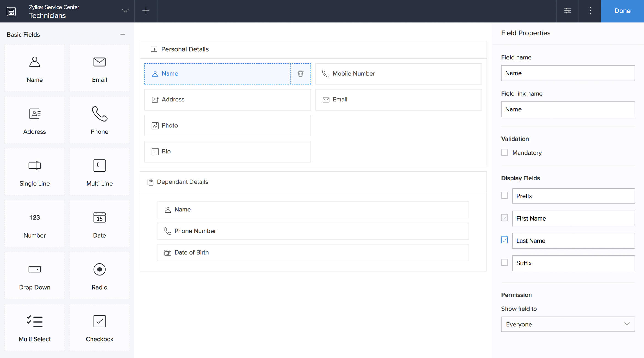Viewport: 644px width, 358px height.
Task: Select the Multi Line field type
Action: point(99,171)
